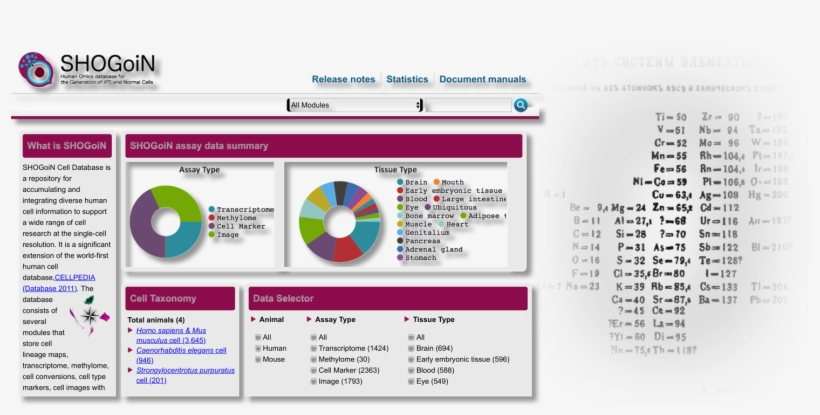
Task: Click Pancreas legend dark dot
Action: (400, 241)
